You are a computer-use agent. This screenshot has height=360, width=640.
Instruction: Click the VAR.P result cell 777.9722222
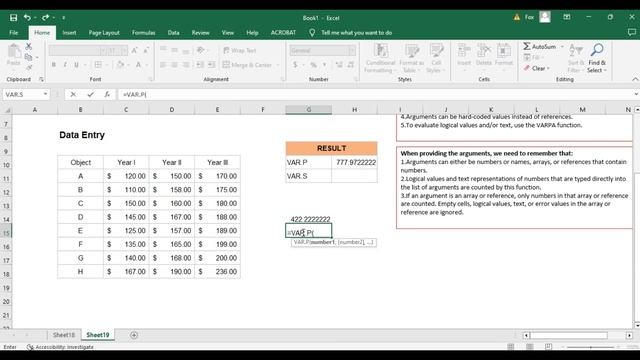tap(355, 162)
